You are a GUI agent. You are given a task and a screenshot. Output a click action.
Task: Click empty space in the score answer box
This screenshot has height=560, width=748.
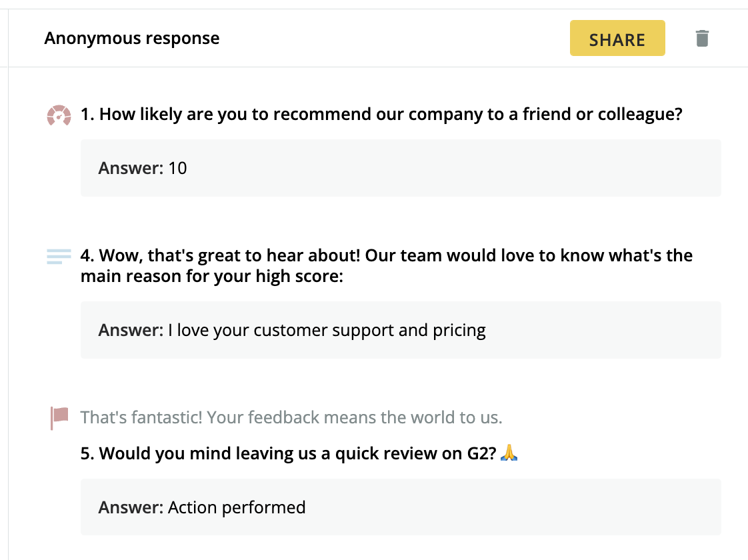point(467,168)
